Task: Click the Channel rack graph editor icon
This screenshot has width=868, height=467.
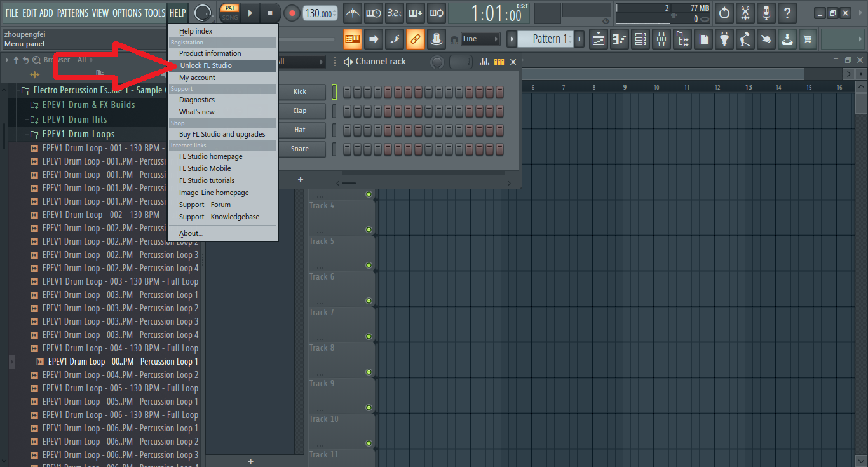Action: [x=484, y=62]
